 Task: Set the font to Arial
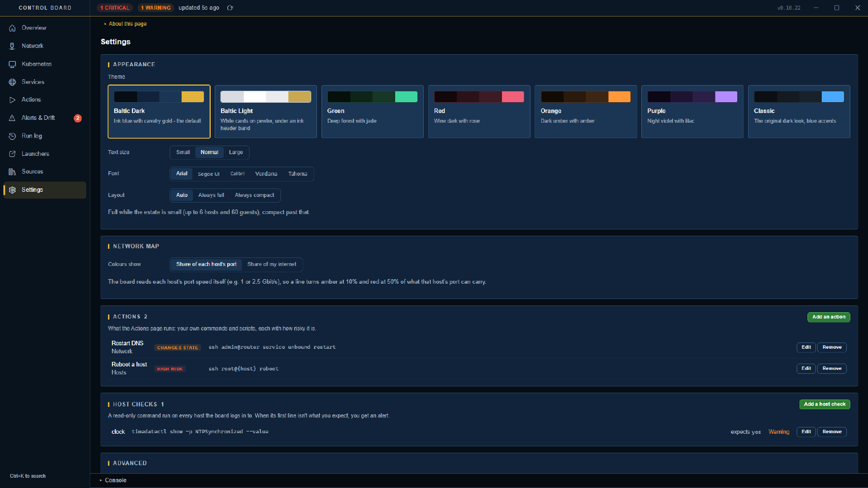[182, 174]
